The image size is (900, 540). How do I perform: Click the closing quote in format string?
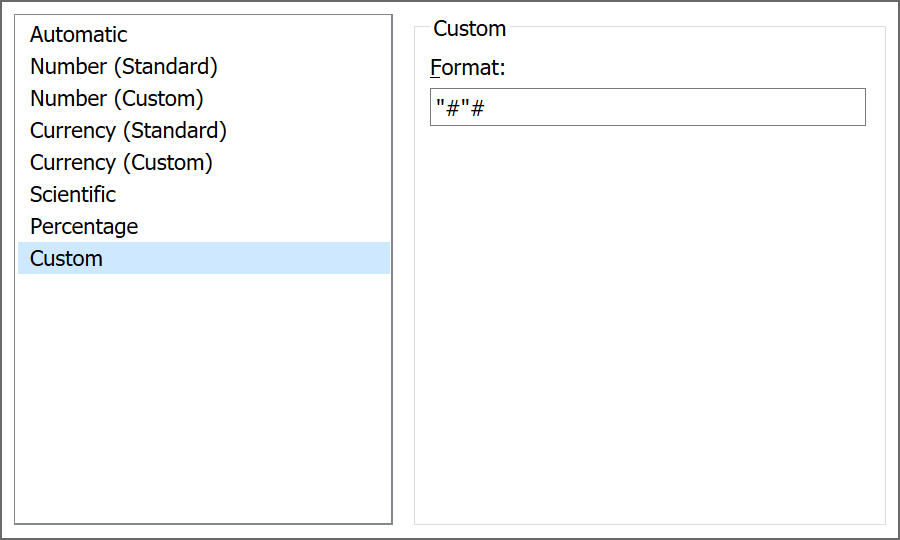click(465, 108)
